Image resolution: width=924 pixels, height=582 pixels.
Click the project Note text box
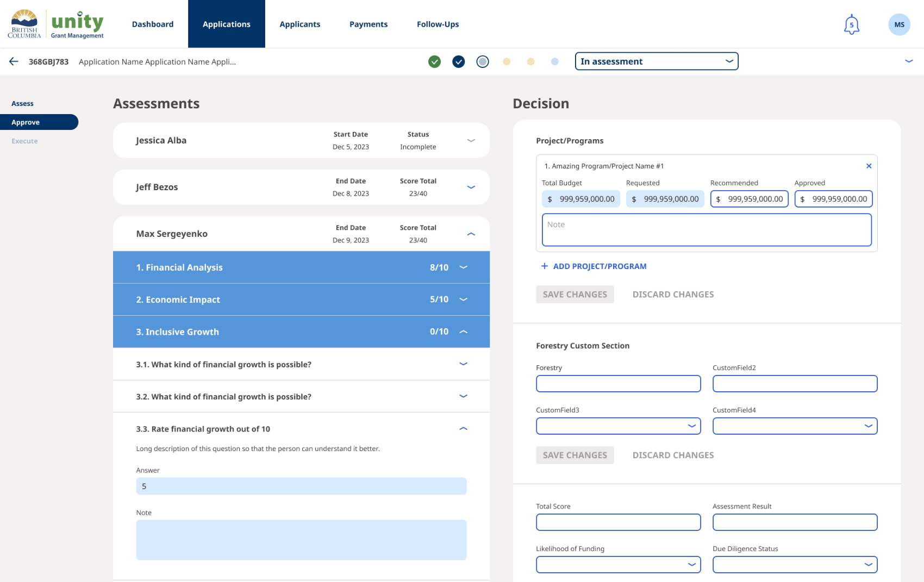pos(707,230)
